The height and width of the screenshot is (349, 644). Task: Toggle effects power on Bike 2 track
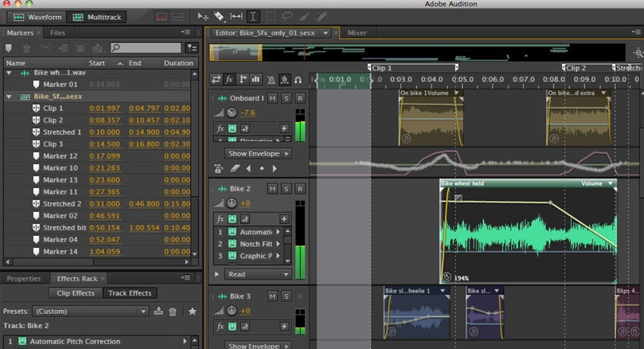point(232,219)
